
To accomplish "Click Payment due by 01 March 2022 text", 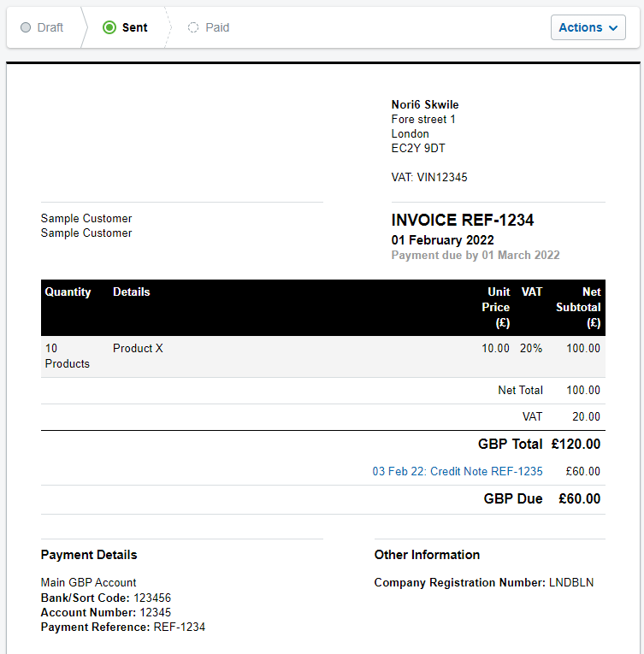I will pos(476,255).
